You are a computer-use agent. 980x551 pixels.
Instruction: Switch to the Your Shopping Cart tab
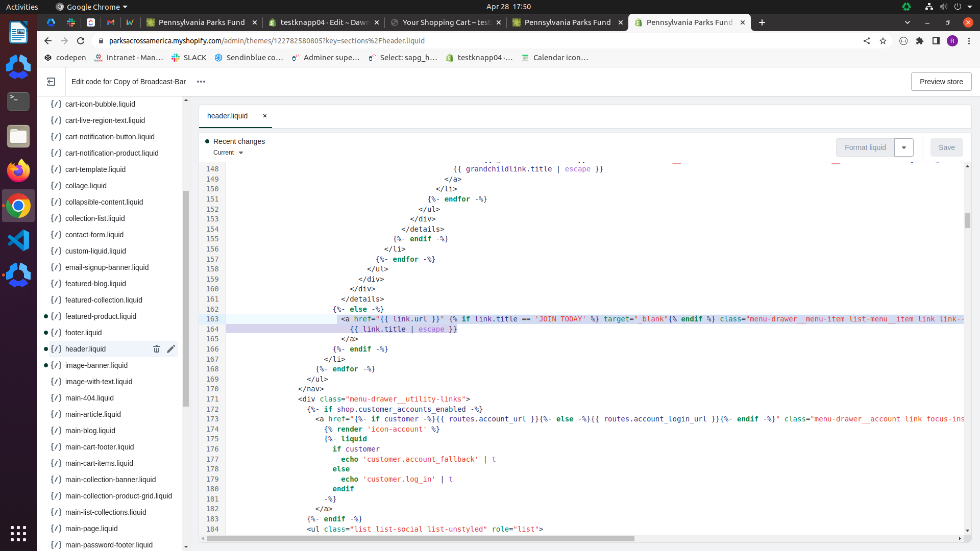446,22
